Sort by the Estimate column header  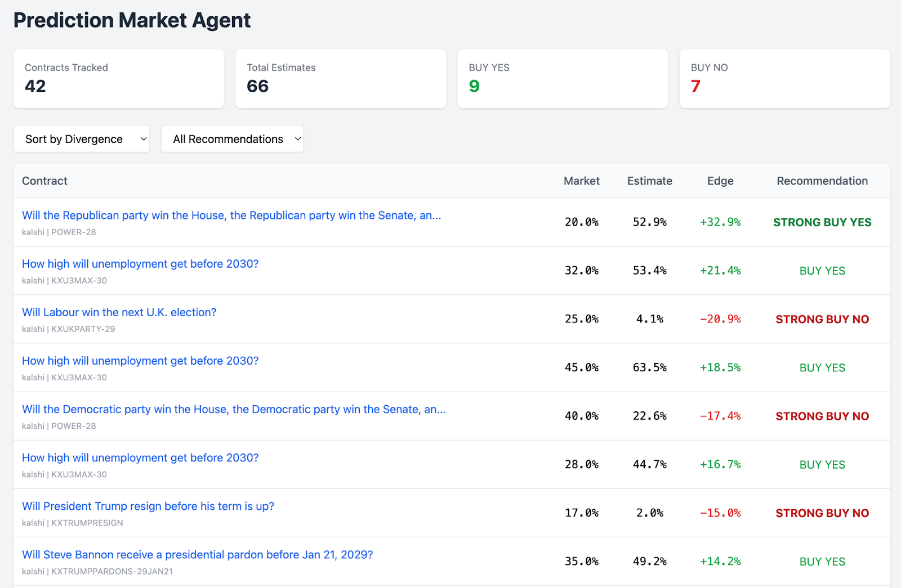coord(649,181)
